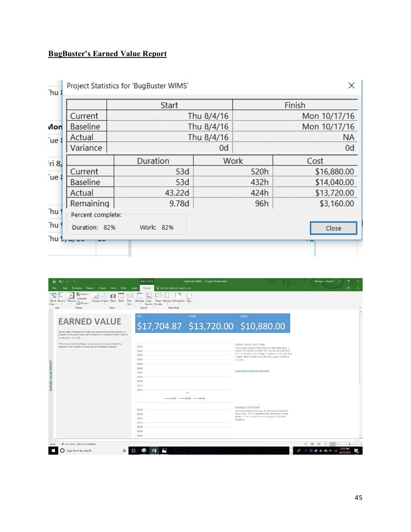Open the Help ribbon tab

click(x=124, y=288)
